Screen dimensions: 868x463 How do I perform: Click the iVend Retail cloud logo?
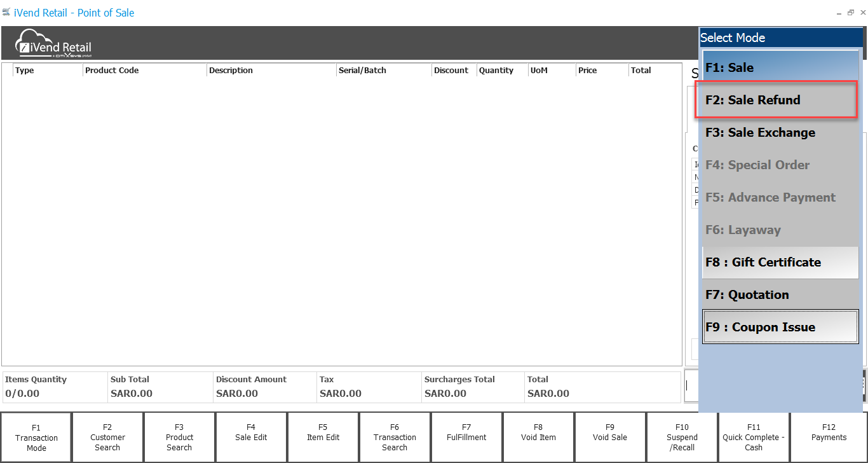coord(54,43)
